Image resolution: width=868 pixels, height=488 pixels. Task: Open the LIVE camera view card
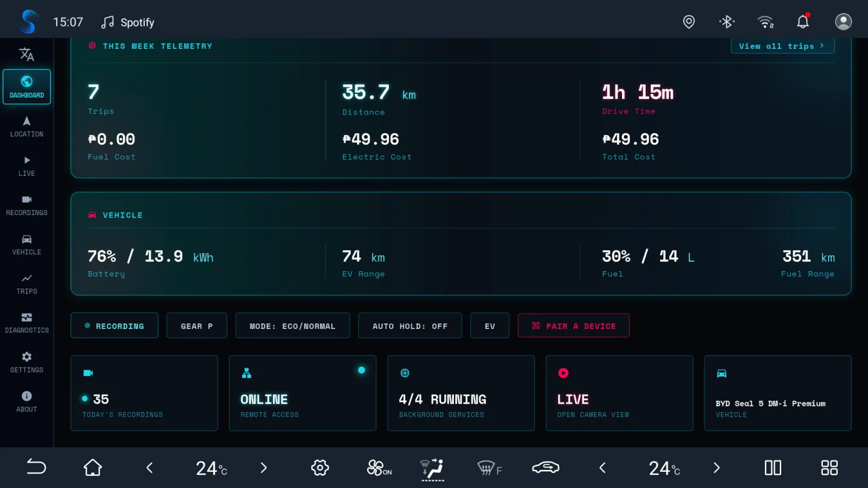[619, 393]
